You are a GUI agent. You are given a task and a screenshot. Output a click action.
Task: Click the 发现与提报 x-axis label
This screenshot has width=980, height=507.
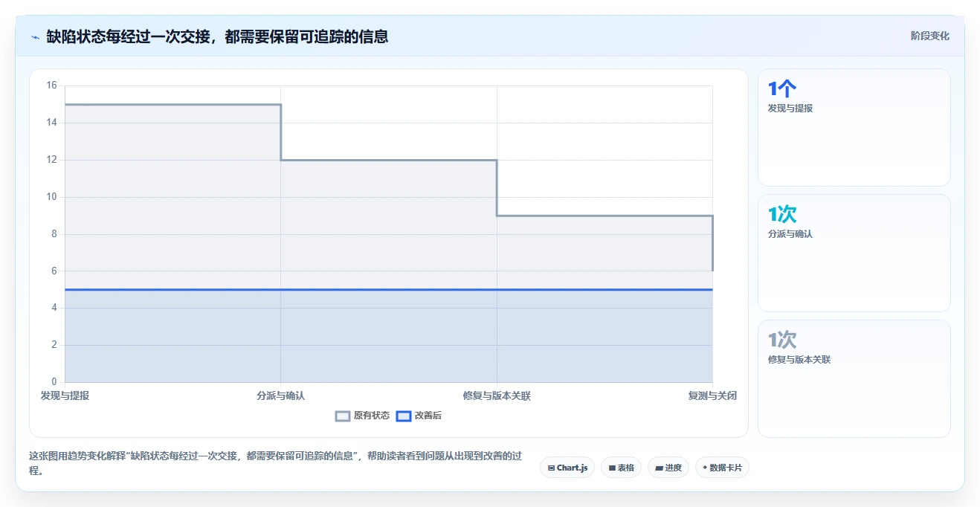pos(65,395)
